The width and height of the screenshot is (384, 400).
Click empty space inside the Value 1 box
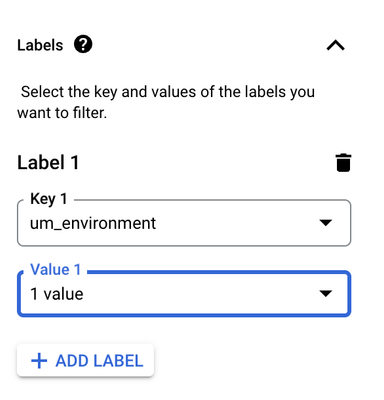[200, 294]
